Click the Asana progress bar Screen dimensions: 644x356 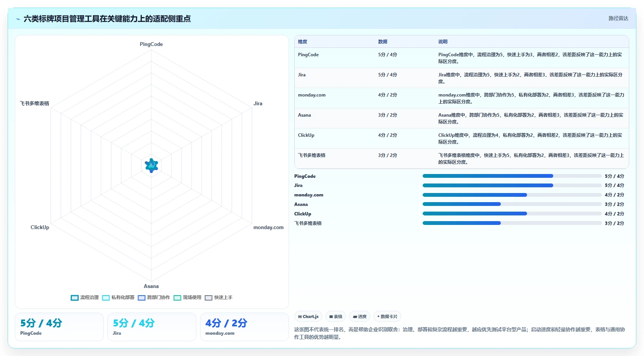point(512,204)
